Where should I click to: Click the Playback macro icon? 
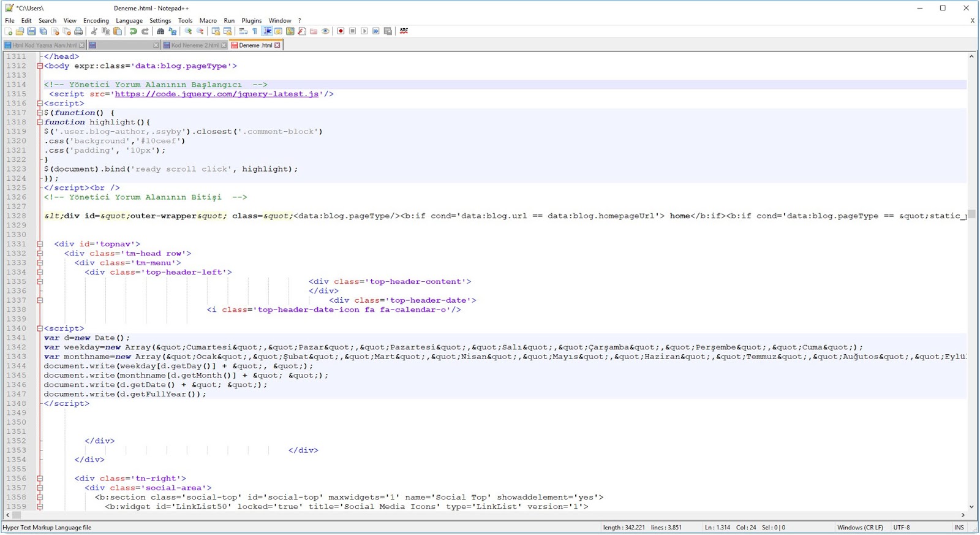click(x=364, y=31)
